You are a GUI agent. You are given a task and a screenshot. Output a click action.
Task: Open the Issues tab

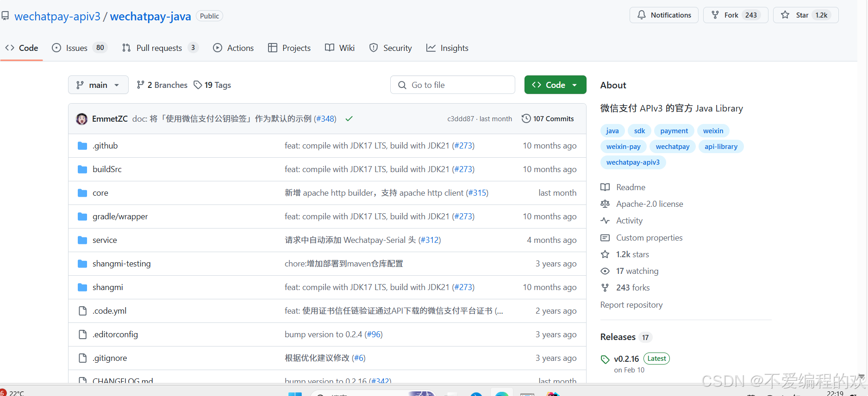80,48
